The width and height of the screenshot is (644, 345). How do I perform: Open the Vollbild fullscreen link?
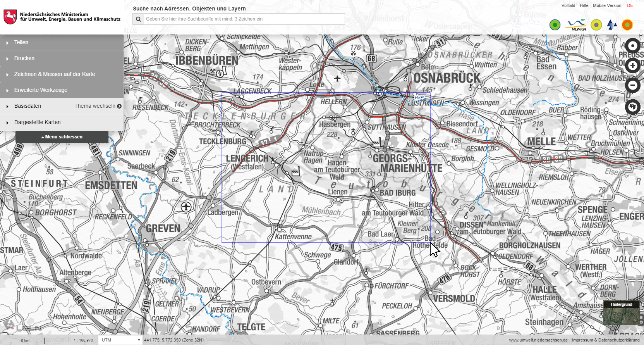(568, 5)
